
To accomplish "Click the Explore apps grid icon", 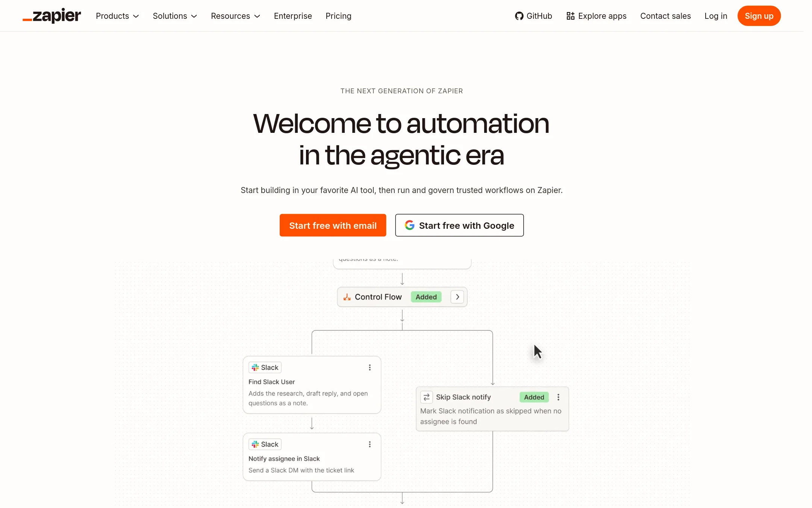I will tap(570, 16).
